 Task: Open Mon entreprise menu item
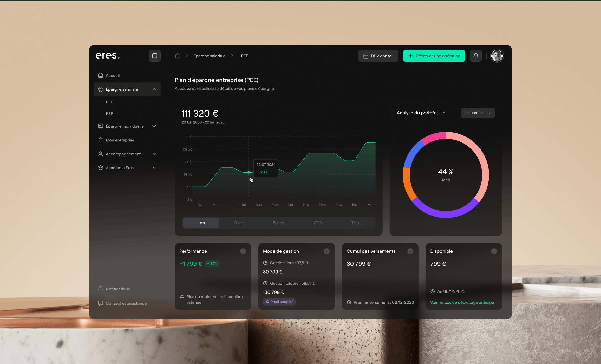(120, 140)
